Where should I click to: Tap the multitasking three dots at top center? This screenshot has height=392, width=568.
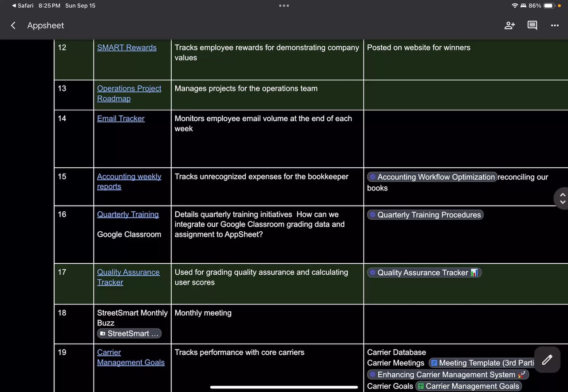click(x=284, y=6)
